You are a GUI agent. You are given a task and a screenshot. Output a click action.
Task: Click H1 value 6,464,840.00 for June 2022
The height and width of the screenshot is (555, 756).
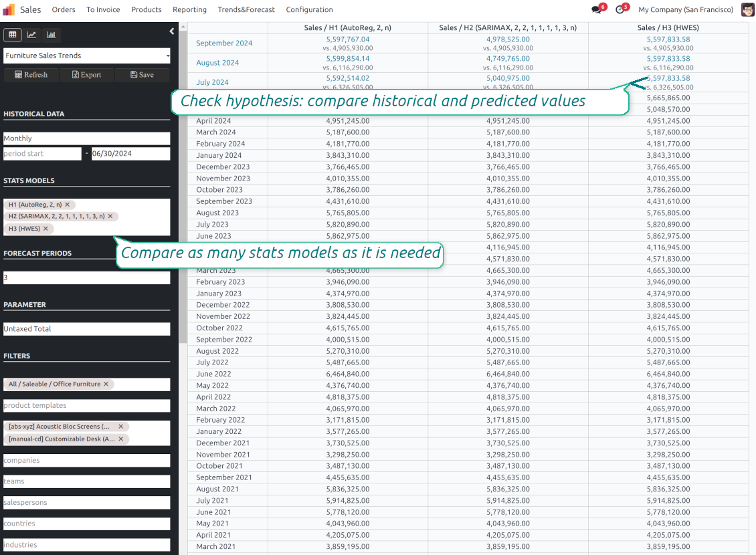click(x=348, y=374)
